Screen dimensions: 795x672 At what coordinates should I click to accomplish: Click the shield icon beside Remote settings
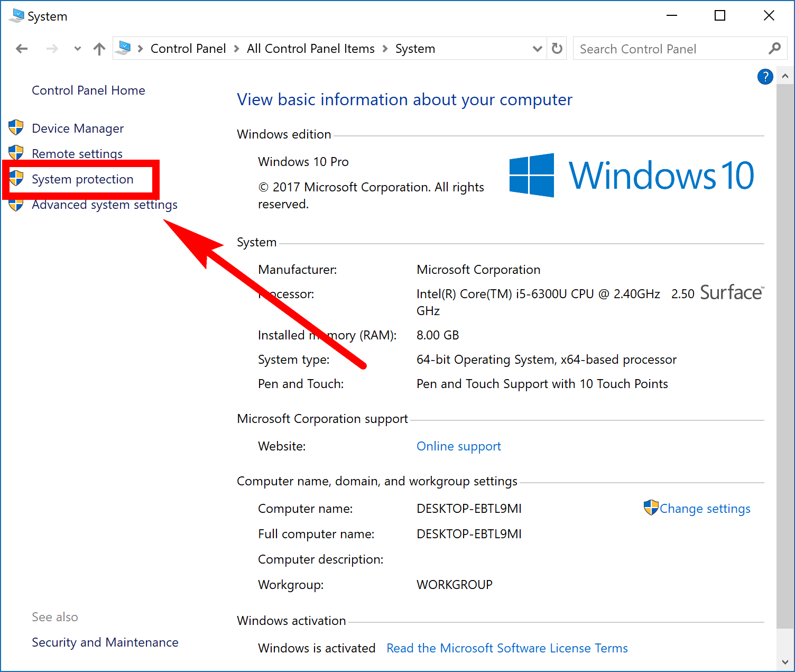tap(16, 153)
